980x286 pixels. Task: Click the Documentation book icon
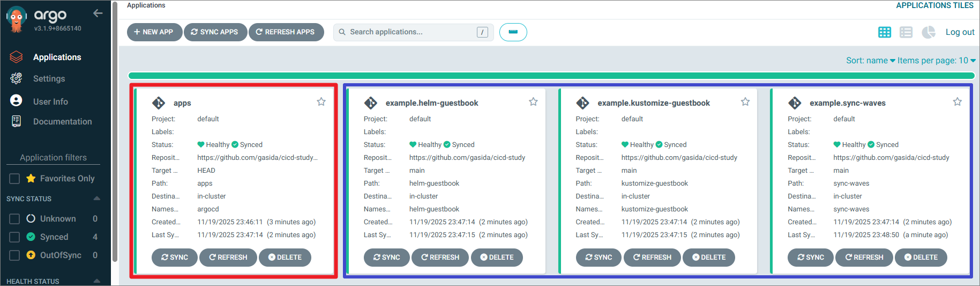coord(16,121)
